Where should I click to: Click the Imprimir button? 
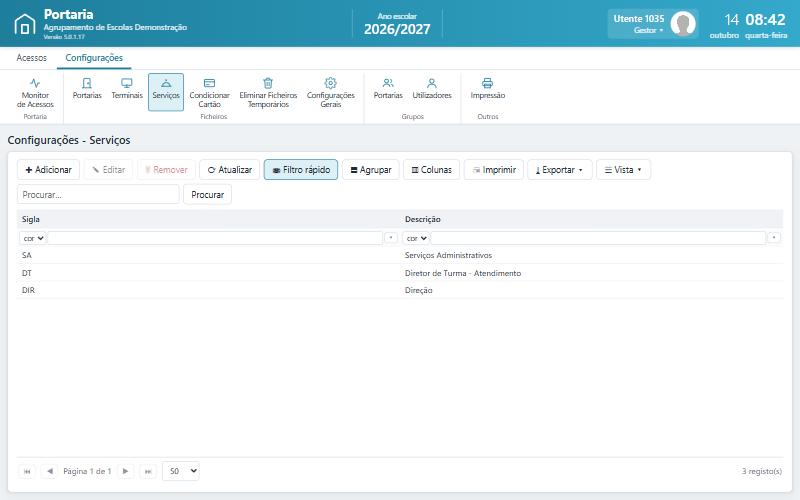tap(494, 169)
